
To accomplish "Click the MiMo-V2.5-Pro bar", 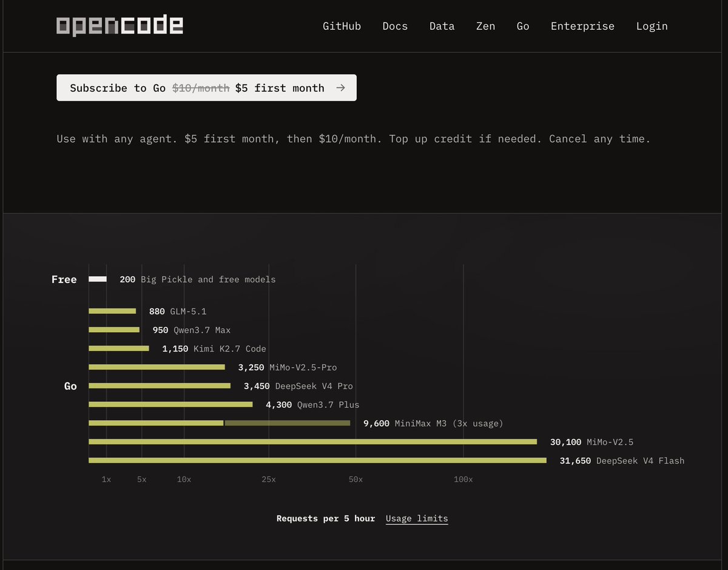I will pos(157,367).
